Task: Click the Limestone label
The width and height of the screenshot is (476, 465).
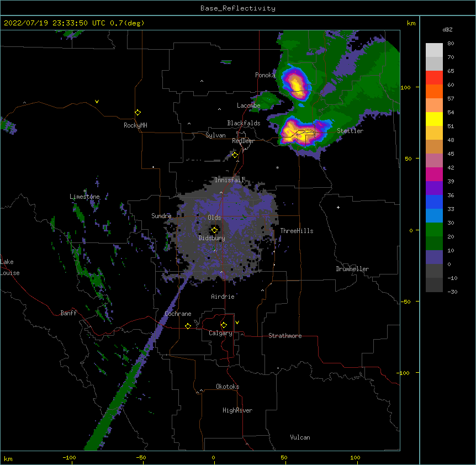Action: 84,197
